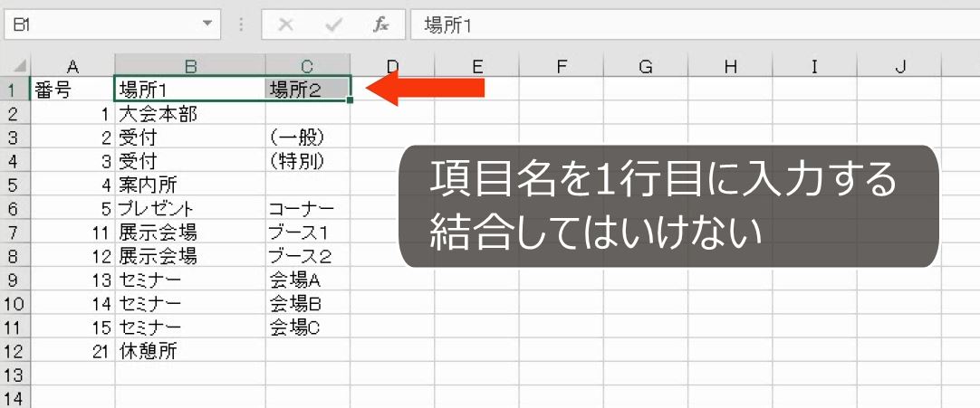
Task: Click cell containing 会場B
Action: point(308,303)
